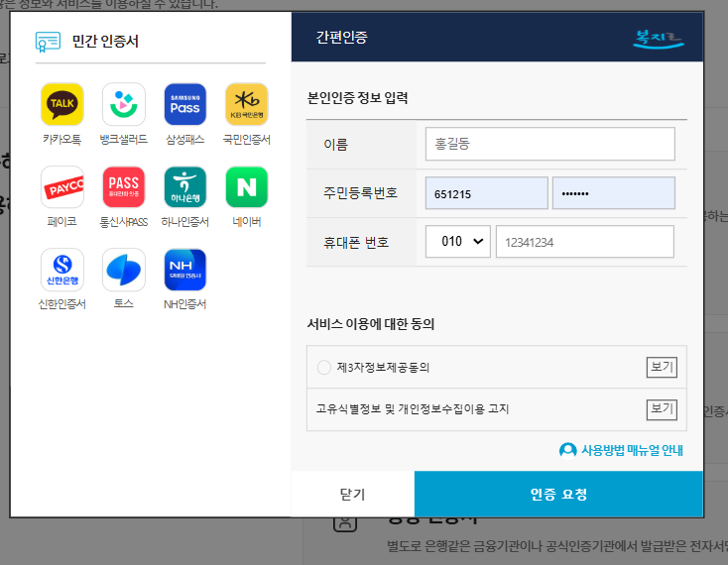Image resolution: width=728 pixels, height=565 pixels.
Task: Click the 토스 label text
Action: [x=124, y=304]
